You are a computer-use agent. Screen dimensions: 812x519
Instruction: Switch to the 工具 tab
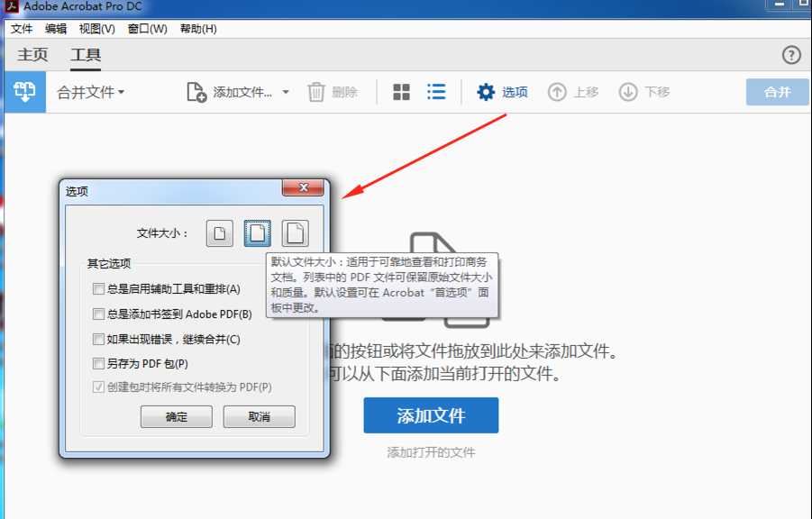[86, 54]
